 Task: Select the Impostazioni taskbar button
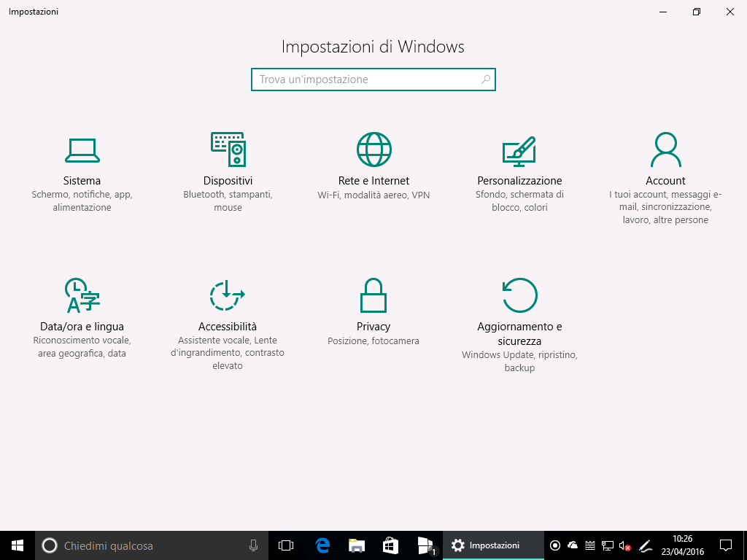pos(493,545)
